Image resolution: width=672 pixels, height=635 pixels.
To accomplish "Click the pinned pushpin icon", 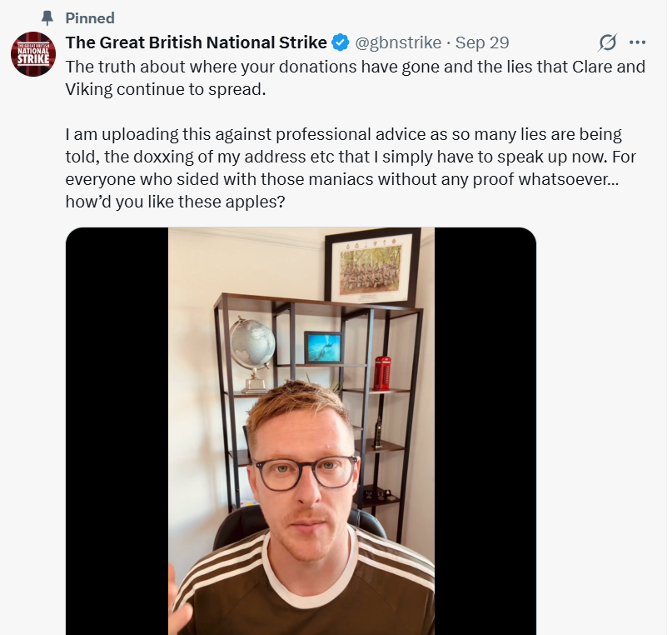I will [x=47, y=17].
